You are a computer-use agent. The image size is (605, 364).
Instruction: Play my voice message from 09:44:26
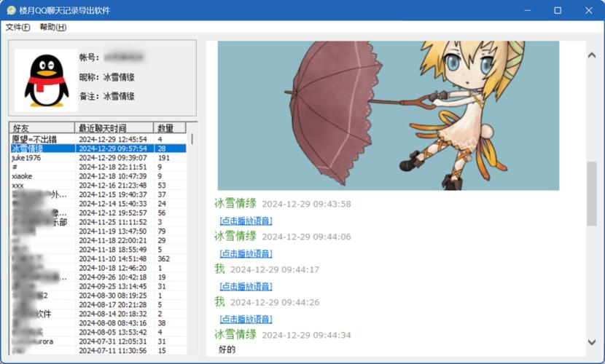click(246, 319)
